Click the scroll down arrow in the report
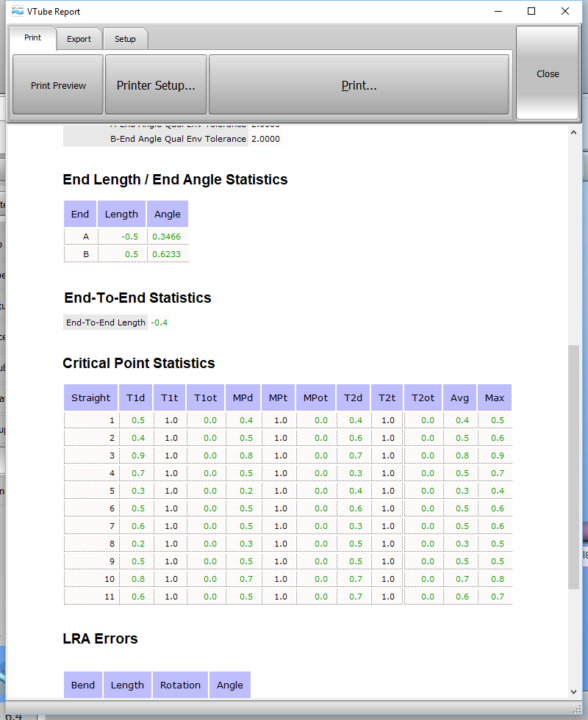Image resolution: width=588 pixels, height=720 pixels. [x=573, y=691]
